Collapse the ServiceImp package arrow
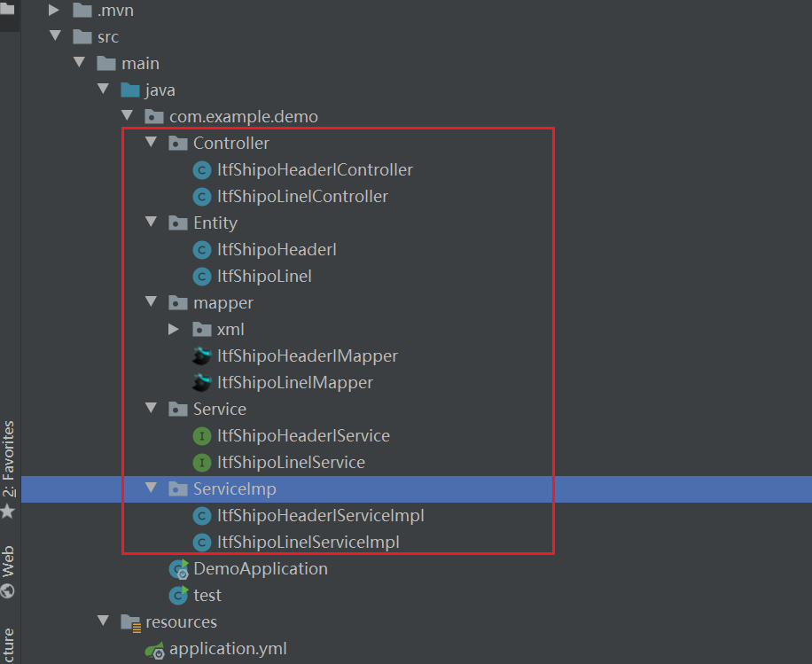Image resolution: width=812 pixels, height=664 pixels. 152,488
